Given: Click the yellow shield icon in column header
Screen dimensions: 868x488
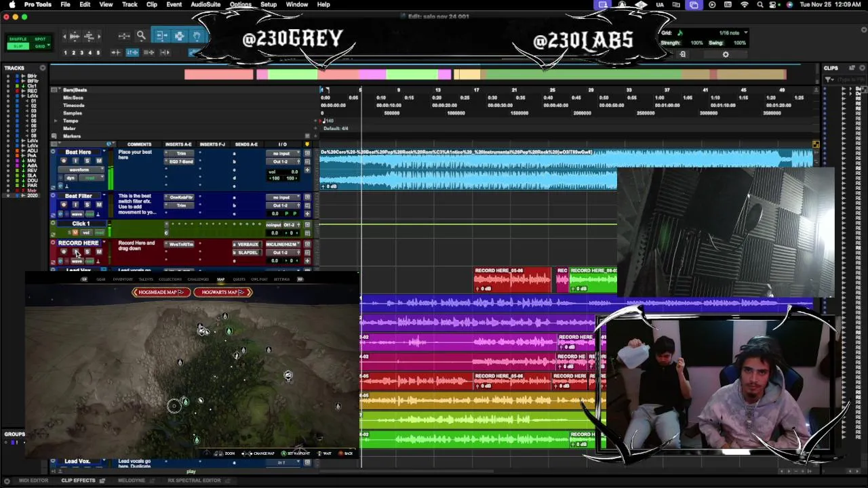Looking at the screenshot, I should (x=307, y=144).
